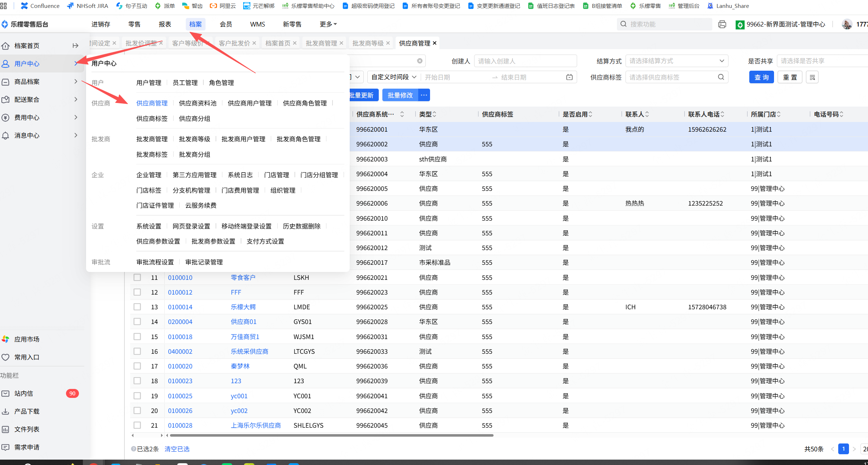868x465 pixels.
Task: Clear the input with the circle-x icon
Action: tap(420, 61)
